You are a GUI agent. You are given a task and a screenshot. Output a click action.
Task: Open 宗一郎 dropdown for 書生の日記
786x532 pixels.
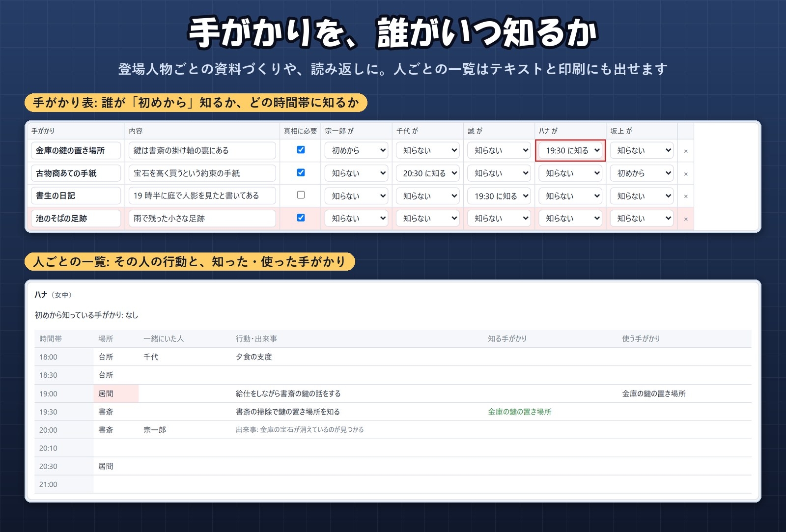[x=356, y=196]
